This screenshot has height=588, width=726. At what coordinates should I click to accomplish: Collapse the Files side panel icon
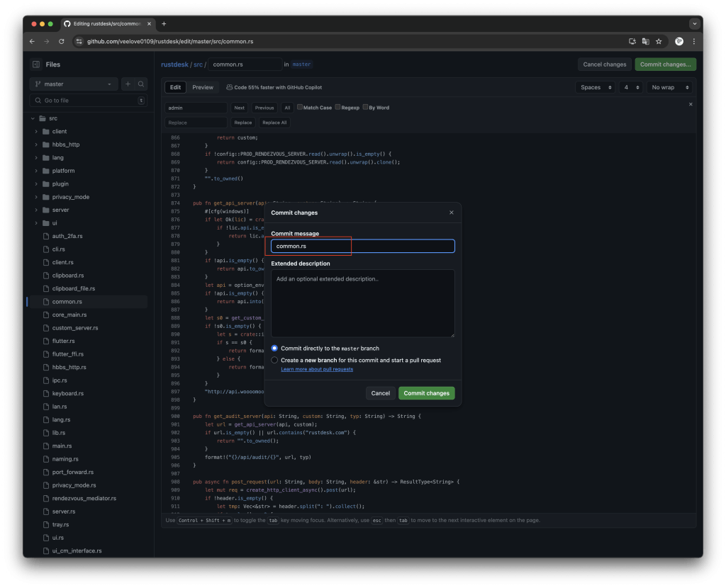[x=35, y=64]
